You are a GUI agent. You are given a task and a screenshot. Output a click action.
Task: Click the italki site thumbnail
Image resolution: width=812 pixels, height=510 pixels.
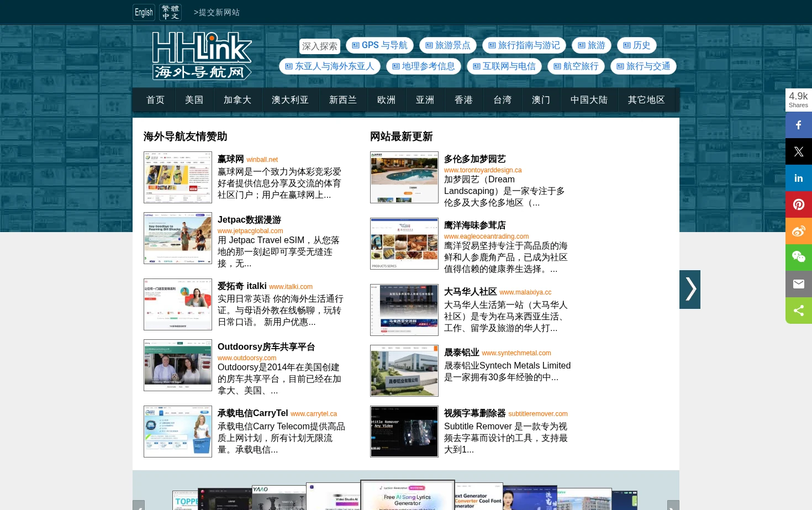point(178,304)
